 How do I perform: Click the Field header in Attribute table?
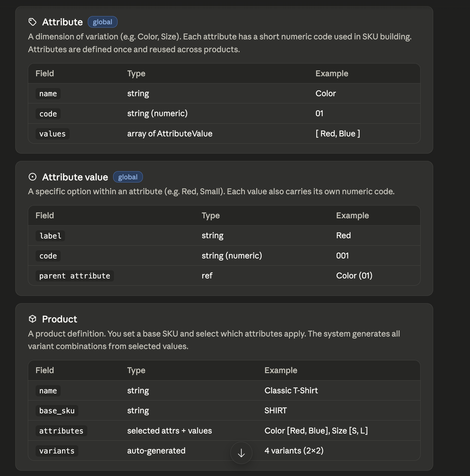click(x=45, y=73)
